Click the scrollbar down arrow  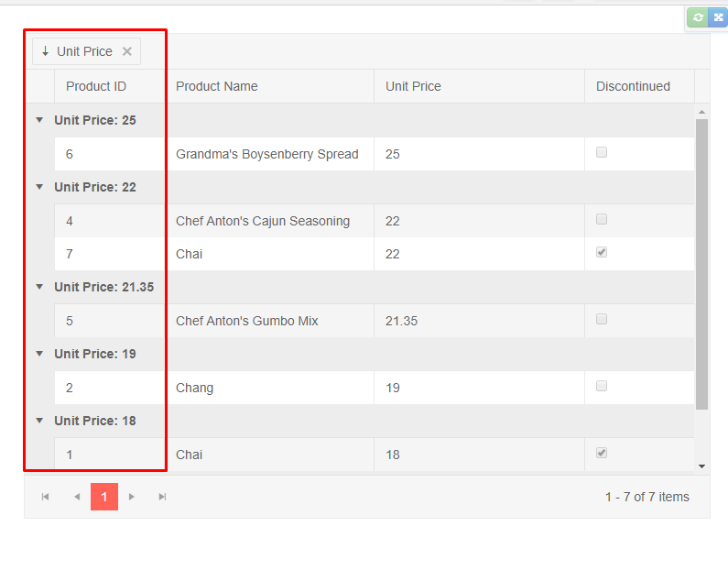pos(702,466)
